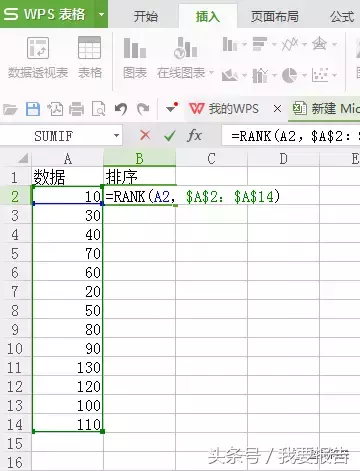Select column A header
Viewport: 360px width, 471px height.
click(68, 159)
